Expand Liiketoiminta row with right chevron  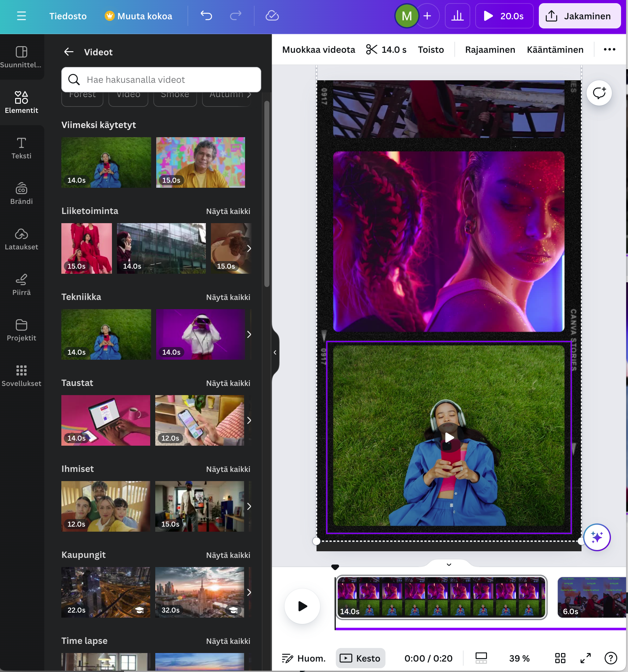(x=249, y=248)
